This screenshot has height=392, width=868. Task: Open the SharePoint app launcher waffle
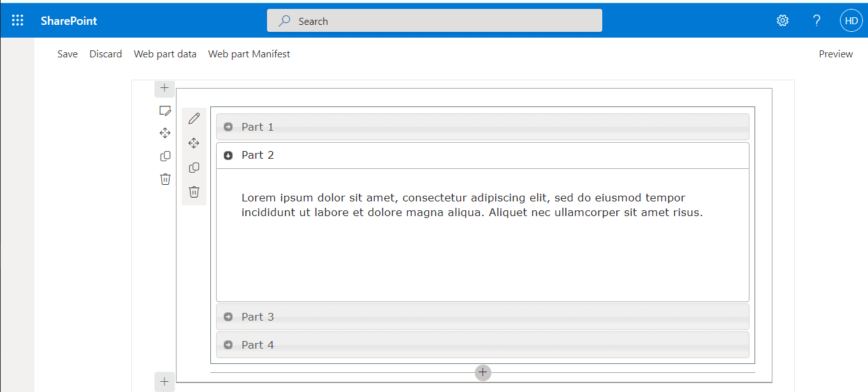click(x=17, y=20)
